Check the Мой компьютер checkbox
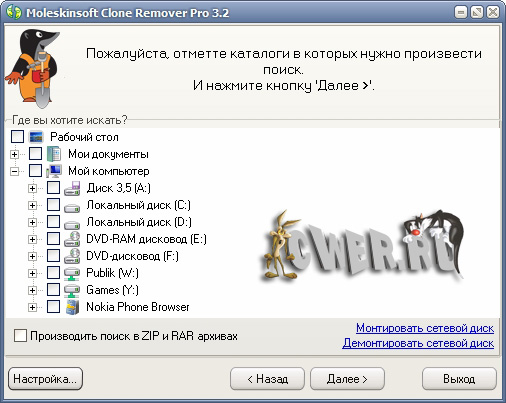The image size is (506, 403). 35,171
